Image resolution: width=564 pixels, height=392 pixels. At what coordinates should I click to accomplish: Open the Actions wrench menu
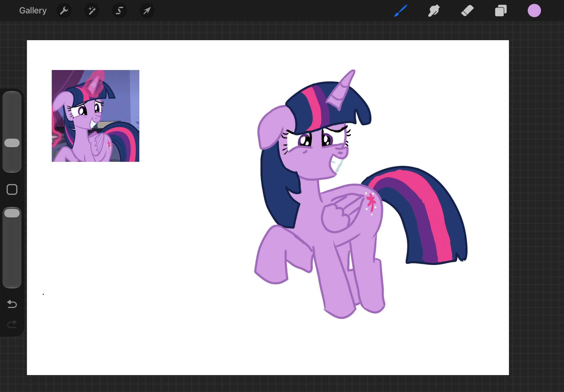point(64,11)
